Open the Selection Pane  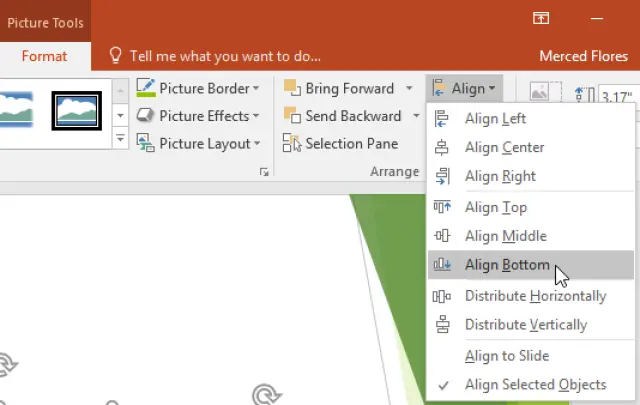point(341,144)
